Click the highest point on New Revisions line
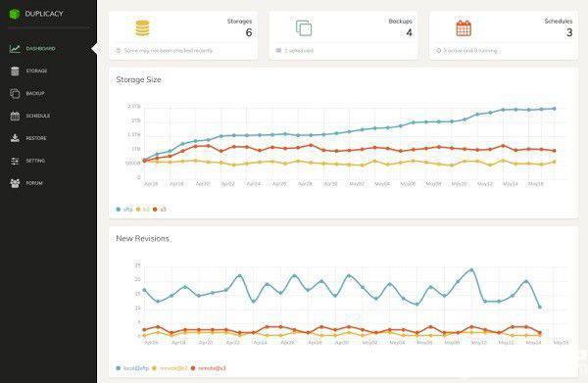Screen dimensions: 588x383 [471, 269]
